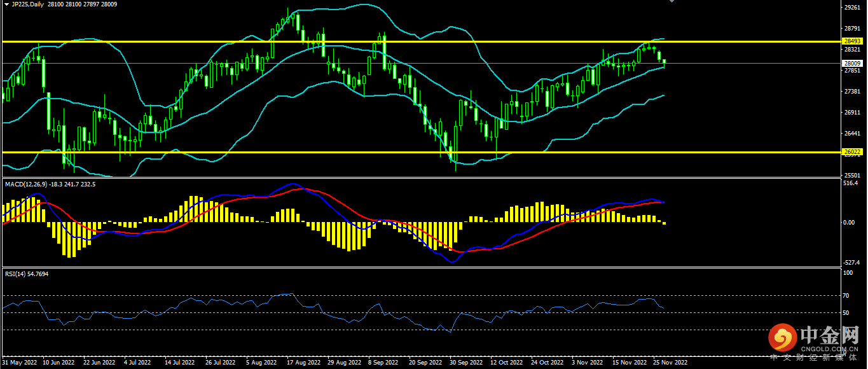This screenshot has width=868, height=369.
Task: Click the 17 Aug 2022 date label
Action: click(x=303, y=363)
